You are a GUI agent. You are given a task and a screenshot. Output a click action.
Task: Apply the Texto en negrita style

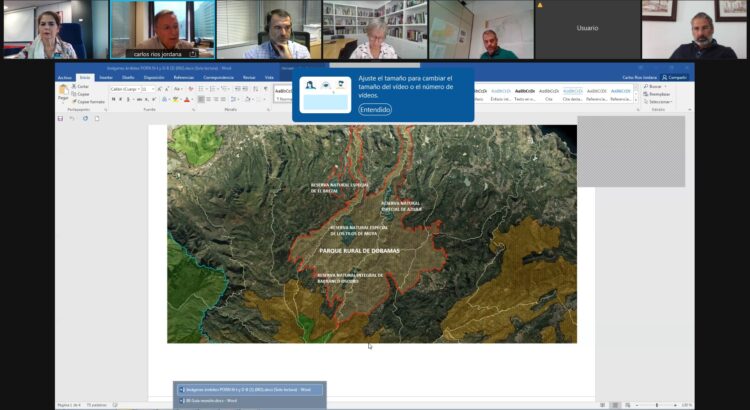pyautogui.click(x=525, y=94)
